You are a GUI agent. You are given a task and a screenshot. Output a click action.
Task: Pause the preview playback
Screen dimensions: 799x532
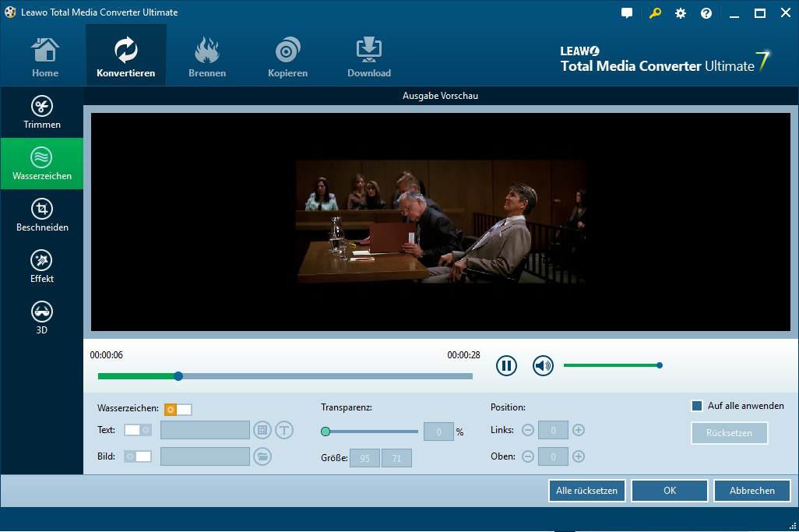(x=506, y=365)
